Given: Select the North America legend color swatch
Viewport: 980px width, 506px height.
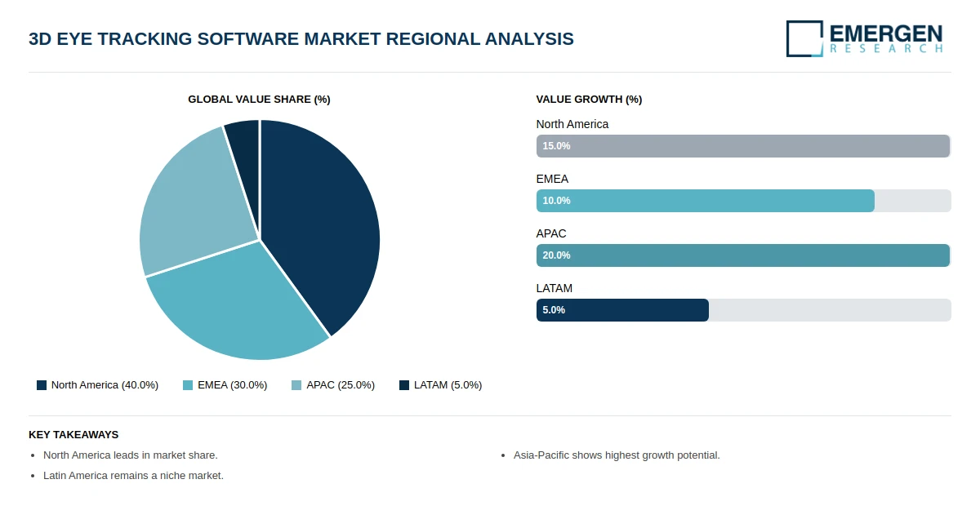Looking at the screenshot, I should [x=42, y=385].
